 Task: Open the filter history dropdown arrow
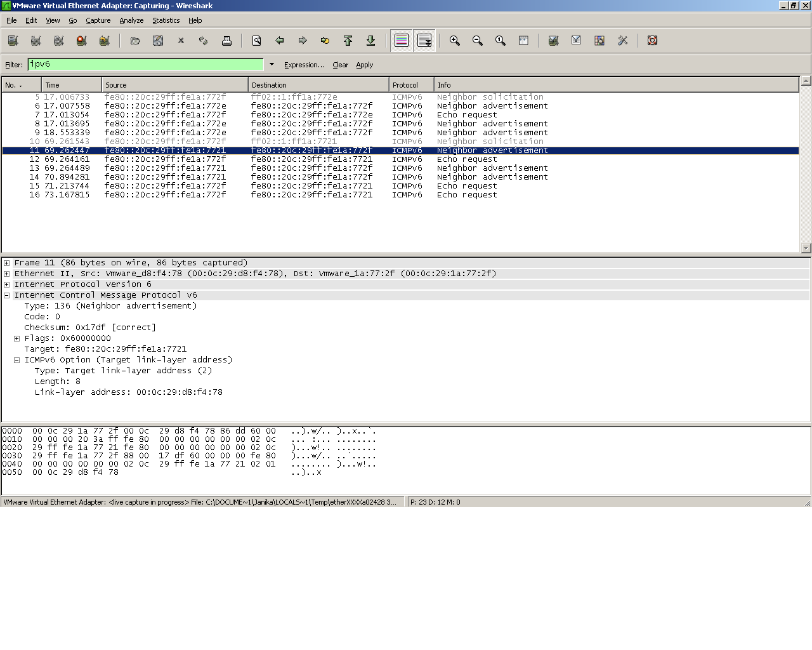[272, 64]
